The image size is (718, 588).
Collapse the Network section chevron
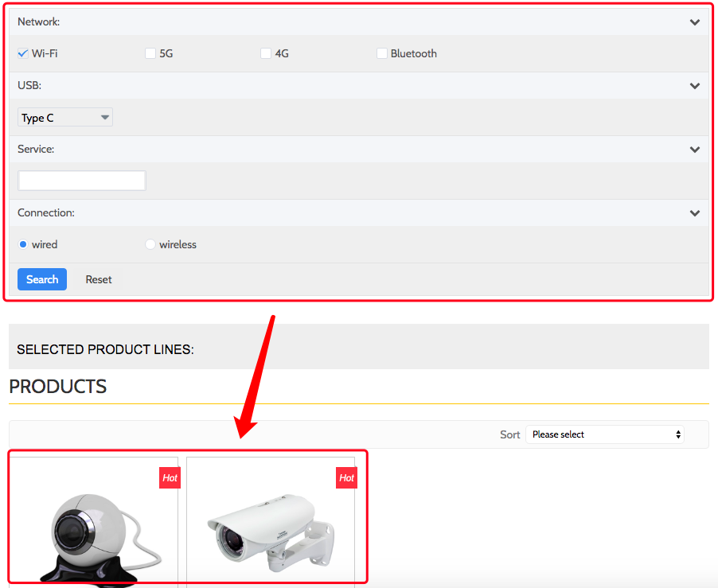(x=694, y=22)
